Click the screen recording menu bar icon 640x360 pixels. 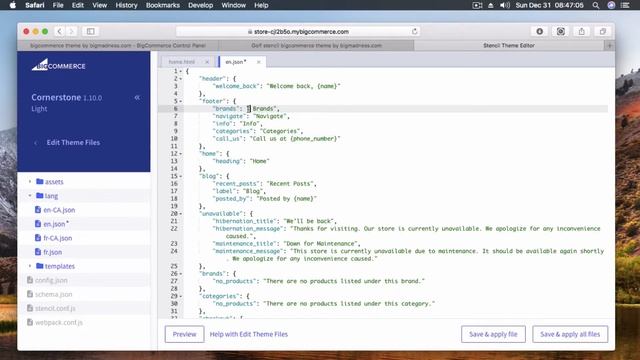click(x=477, y=5)
